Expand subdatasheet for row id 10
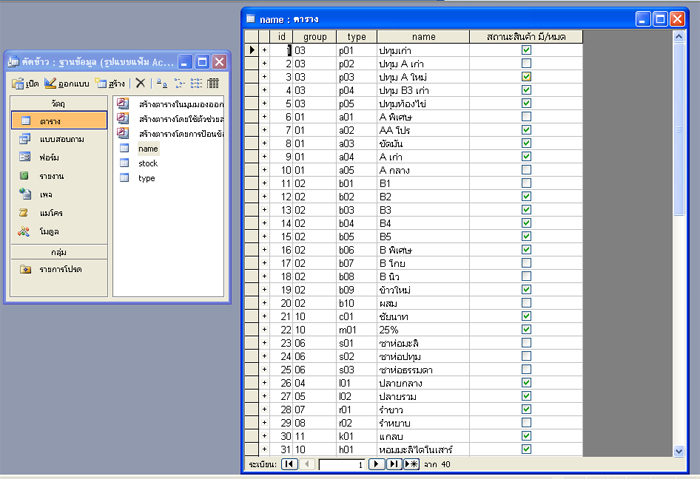Viewport: 700px width, 479px height. click(264, 170)
